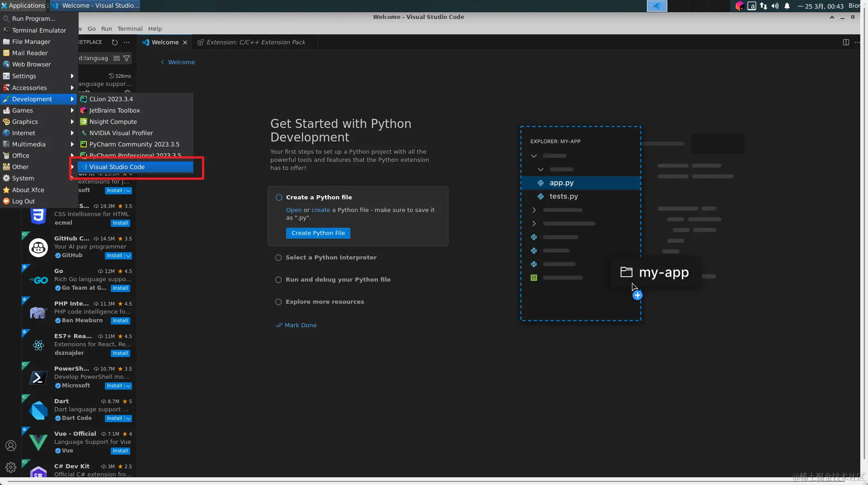The image size is (868, 485).
Task: Choose Log Out from the Applications menu
Action: (x=39, y=201)
